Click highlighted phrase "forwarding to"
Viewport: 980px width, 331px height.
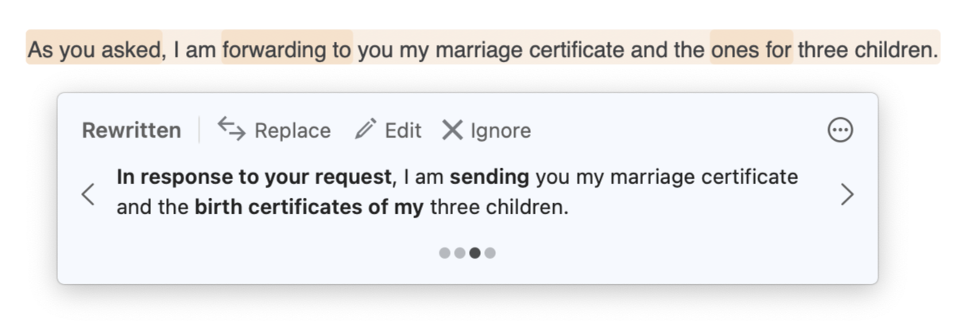[287, 51]
